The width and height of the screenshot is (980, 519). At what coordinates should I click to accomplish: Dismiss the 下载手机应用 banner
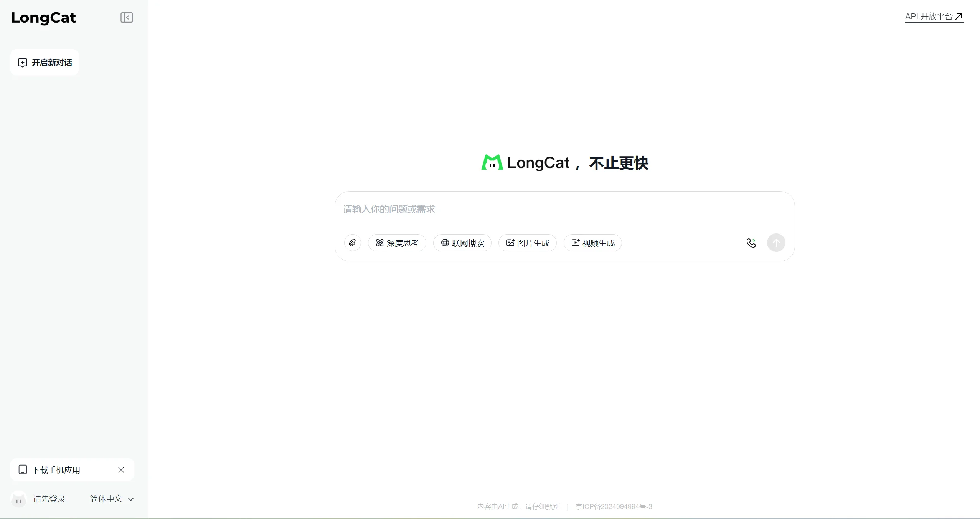click(x=121, y=470)
